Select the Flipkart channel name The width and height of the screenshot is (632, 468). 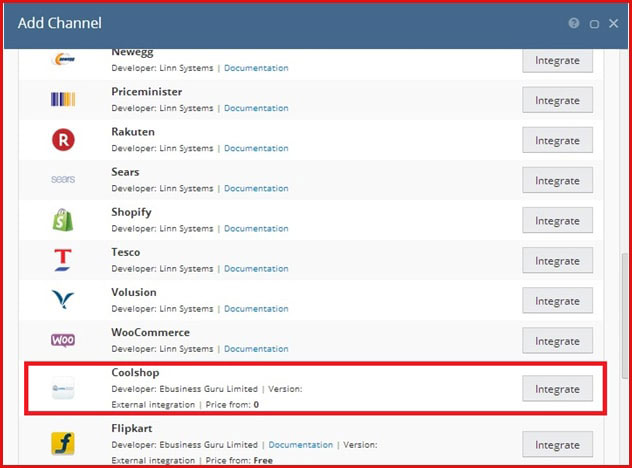tap(132, 428)
